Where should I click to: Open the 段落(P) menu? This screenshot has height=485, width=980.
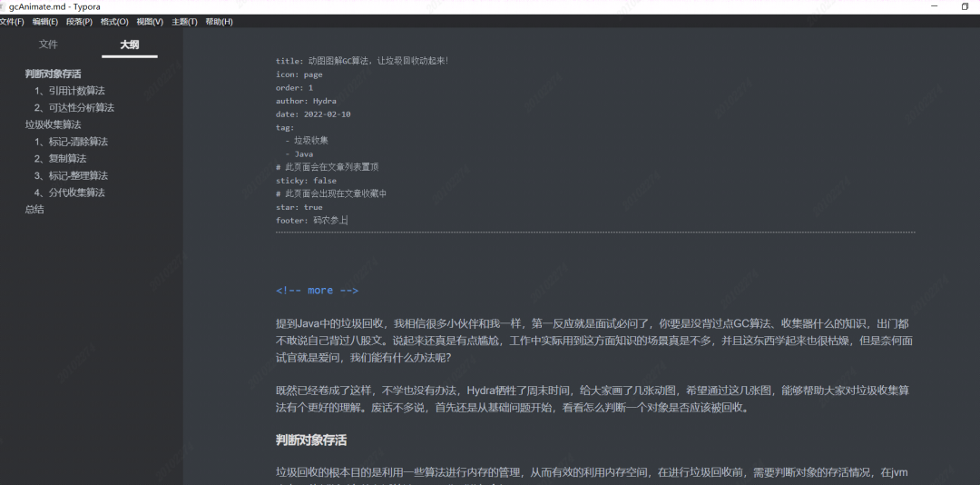[79, 22]
